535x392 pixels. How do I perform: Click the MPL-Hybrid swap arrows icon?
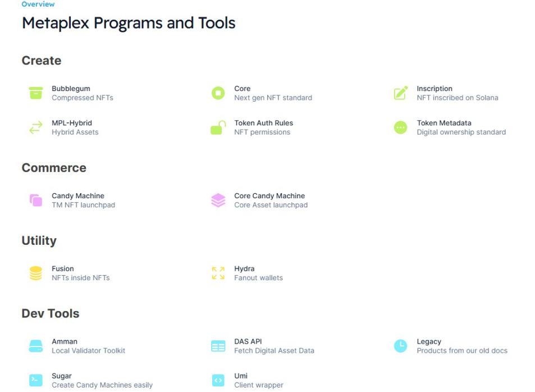[x=35, y=127]
